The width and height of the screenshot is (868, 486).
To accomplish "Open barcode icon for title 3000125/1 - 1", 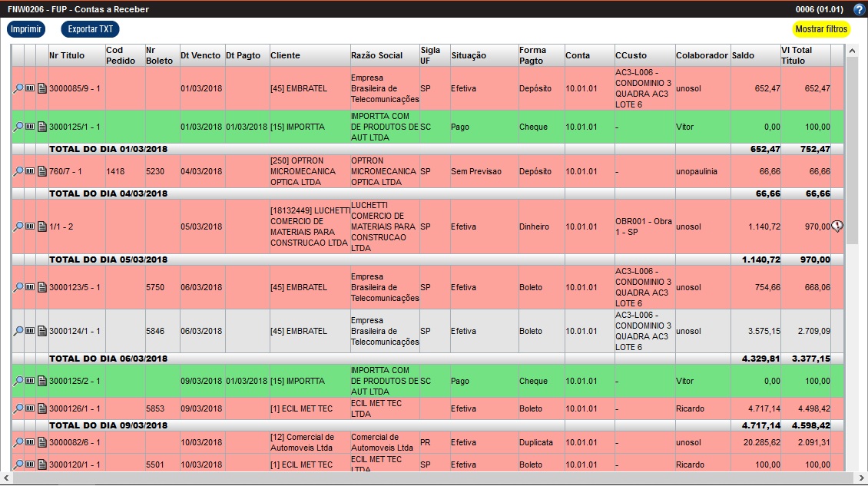I will (x=30, y=127).
